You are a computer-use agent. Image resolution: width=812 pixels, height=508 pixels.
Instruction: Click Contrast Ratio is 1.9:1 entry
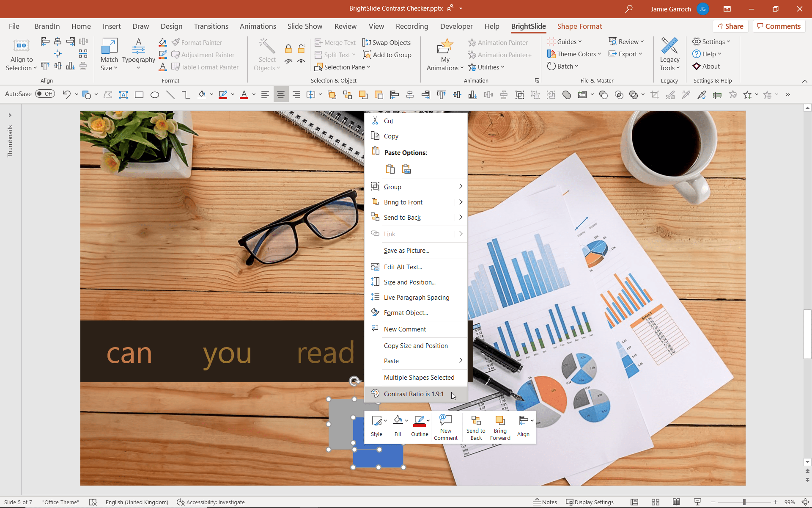coord(416,394)
